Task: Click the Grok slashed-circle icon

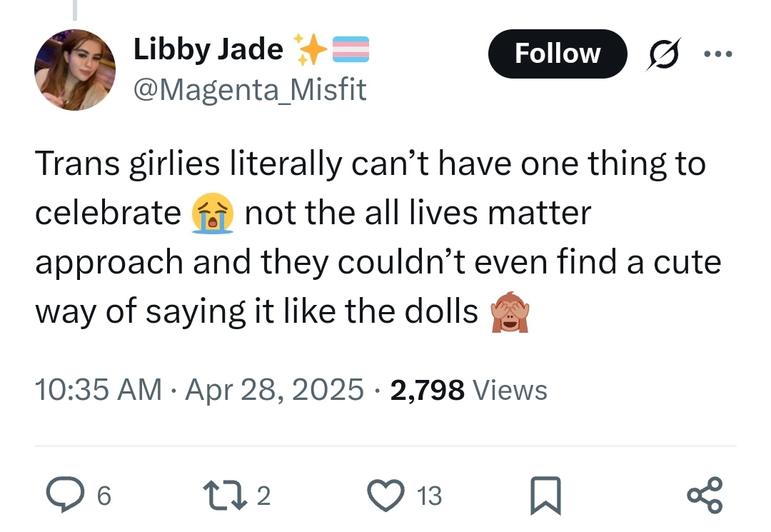Action: click(x=661, y=54)
